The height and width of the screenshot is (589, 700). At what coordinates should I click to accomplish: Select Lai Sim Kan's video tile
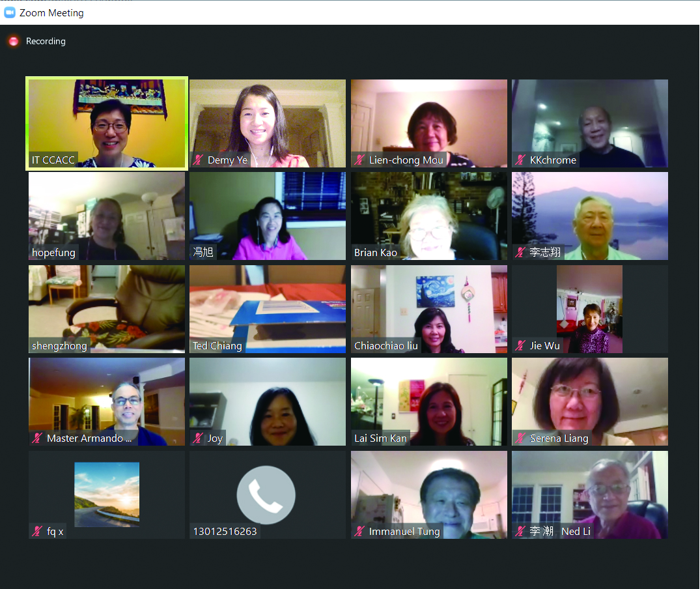tap(429, 402)
